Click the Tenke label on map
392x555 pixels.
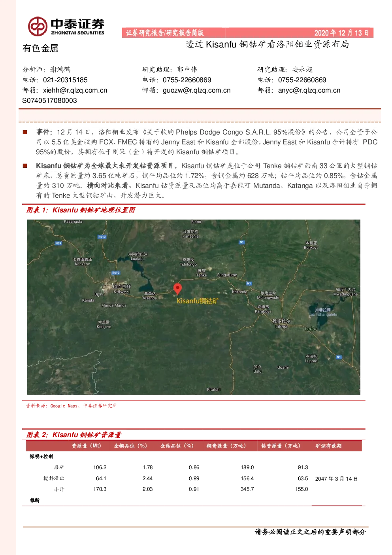click(x=202, y=273)
